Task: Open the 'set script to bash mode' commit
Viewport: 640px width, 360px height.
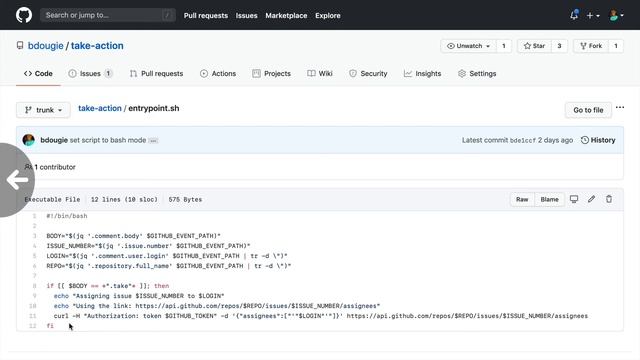Action: pyautogui.click(x=108, y=140)
